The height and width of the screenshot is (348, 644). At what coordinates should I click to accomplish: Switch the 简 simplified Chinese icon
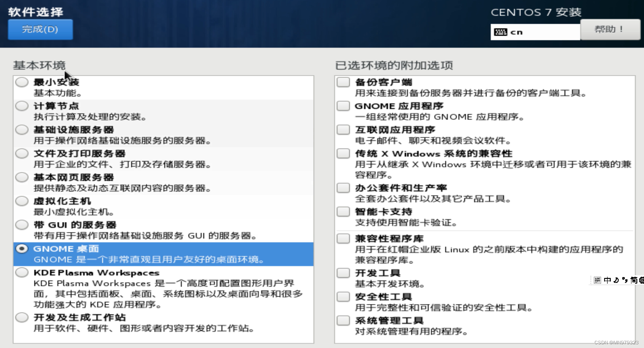pyautogui.click(x=634, y=280)
